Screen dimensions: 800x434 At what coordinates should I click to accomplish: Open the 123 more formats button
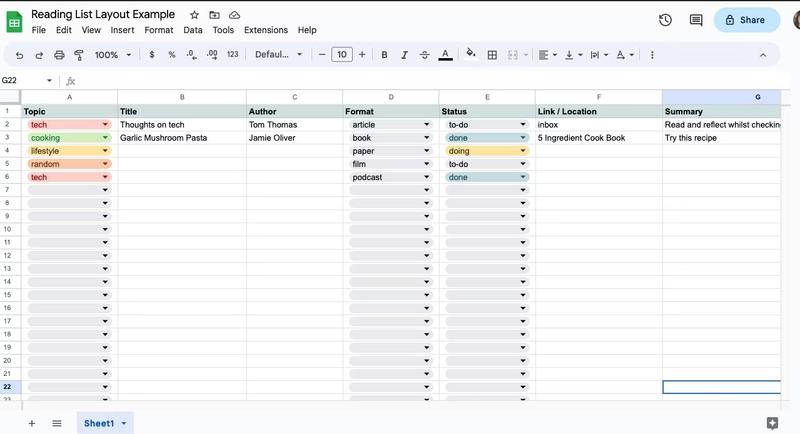(x=233, y=55)
